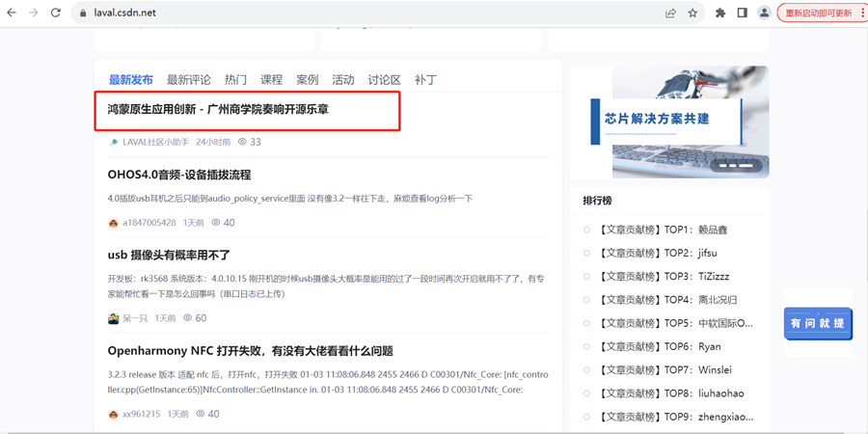The width and height of the screenshot is (868, 434).
Task: Open the Chrome extensions puzzle icon
Action: pos(720,14)
